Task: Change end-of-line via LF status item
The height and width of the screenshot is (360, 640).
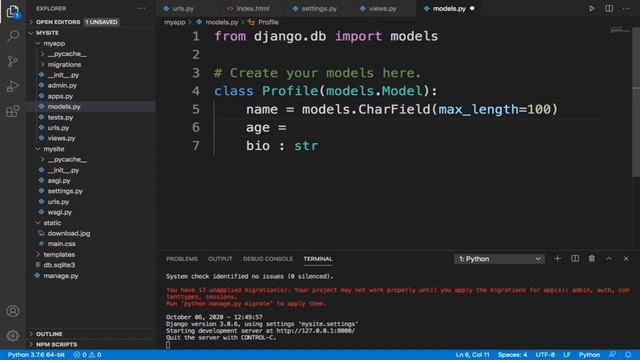Action: click(567, 355)
